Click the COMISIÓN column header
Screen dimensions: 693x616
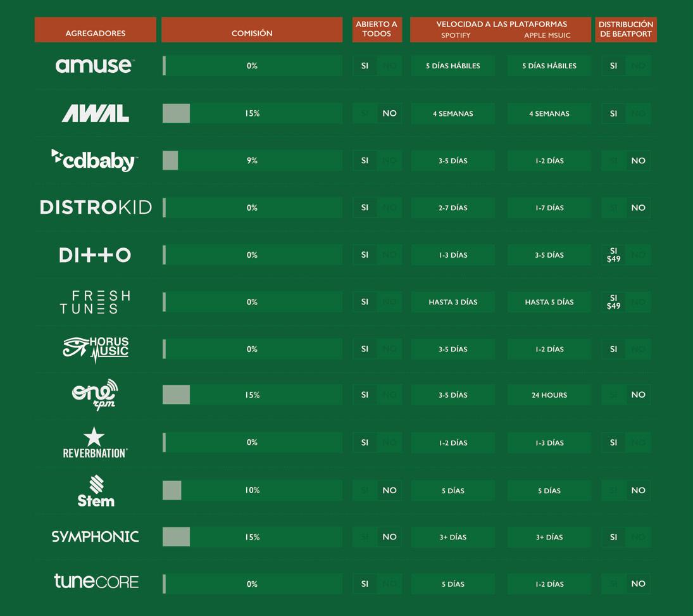[x=252, y=30]
